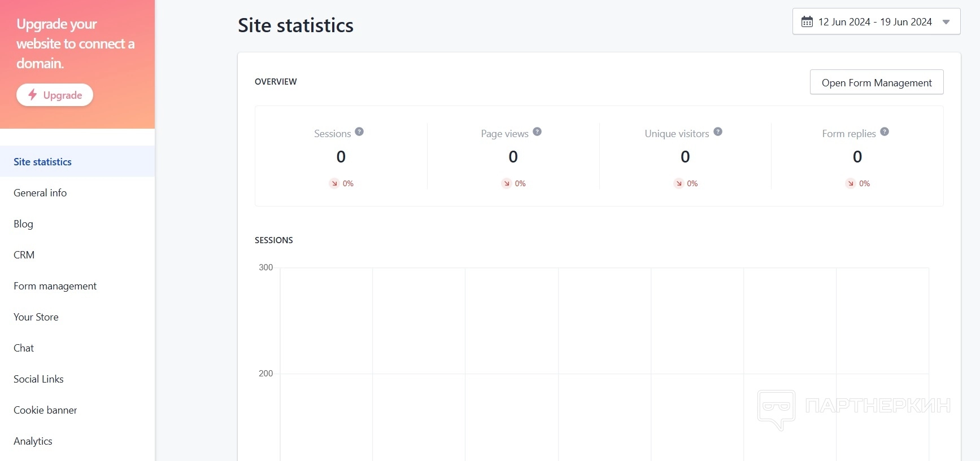Expand the date range dropdown arrow
This screenshot has height=461, width=980.
946,22
